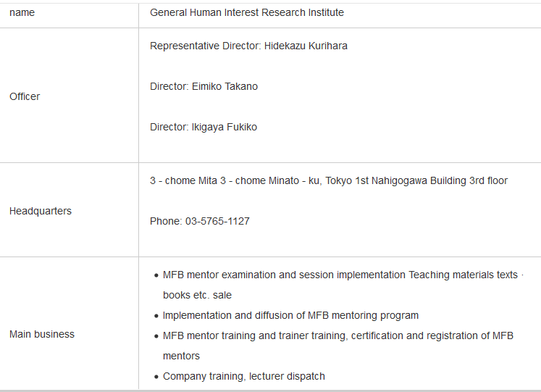Select General Human Interest Research Institute text
Viewport: 541px width, 392px height.
pyautogui.click(x=247, y=13)
